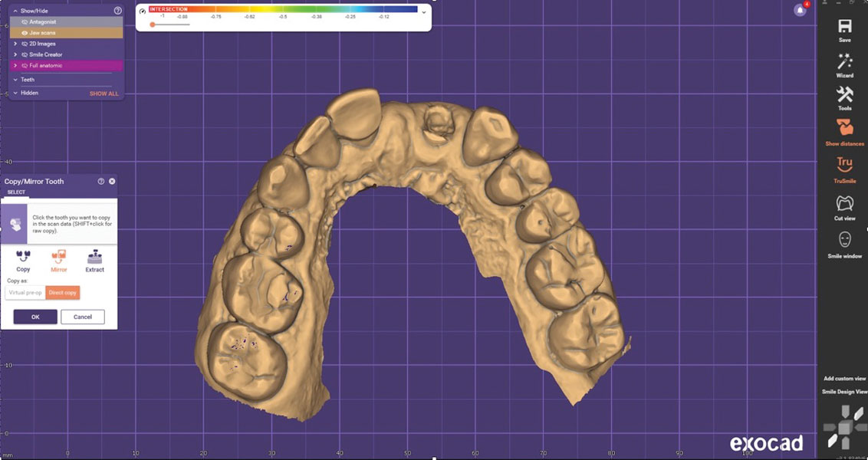Click the view orientation cube
868x460 pixels.
point(845,427)
